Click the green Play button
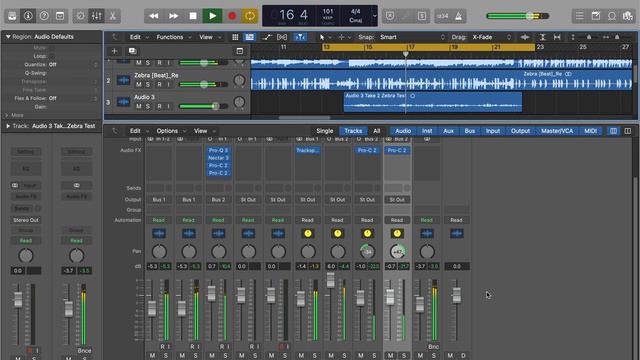The image size is (640, 360). 213,16
